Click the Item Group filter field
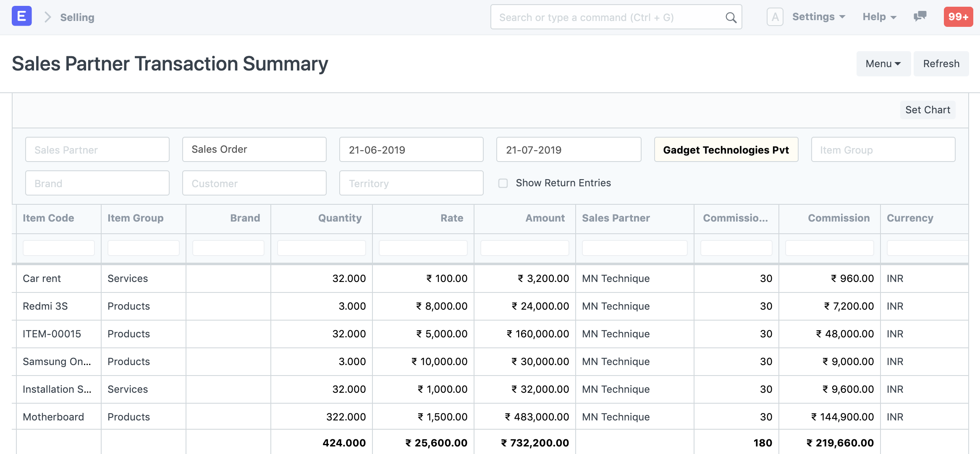Image resolution: width=980 pixels, height=454 pixels. [883, 150]
